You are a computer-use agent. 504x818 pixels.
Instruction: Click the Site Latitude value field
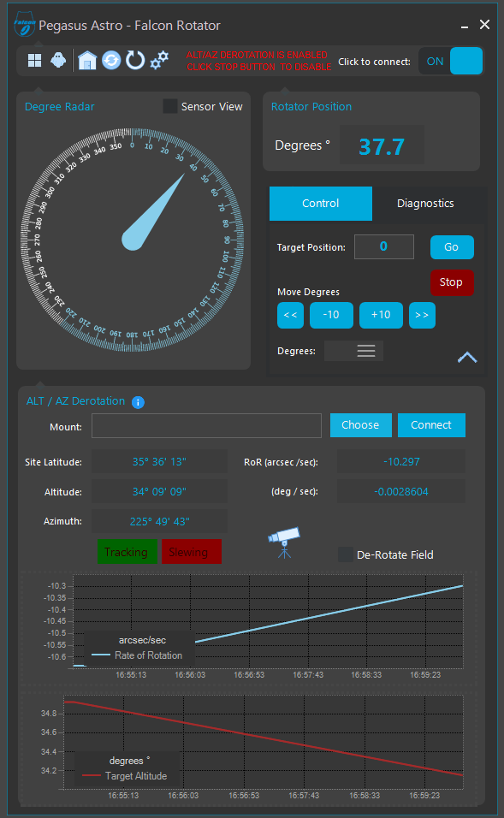pyautogui.click(x=160, y=462)
